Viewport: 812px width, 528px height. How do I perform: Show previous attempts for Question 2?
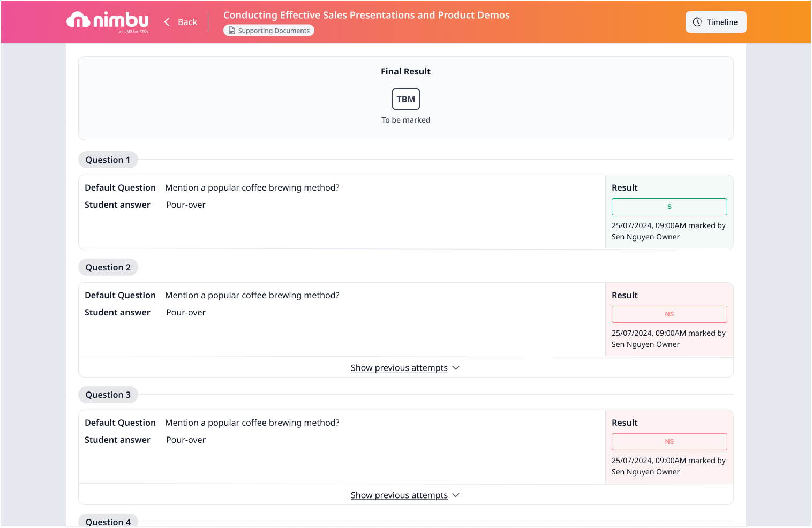point(405,368)
